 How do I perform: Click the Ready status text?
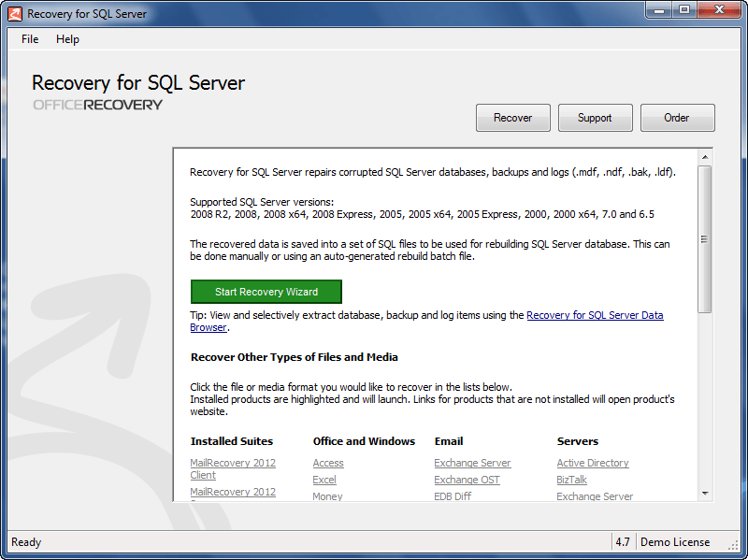(x=26, y=542)
